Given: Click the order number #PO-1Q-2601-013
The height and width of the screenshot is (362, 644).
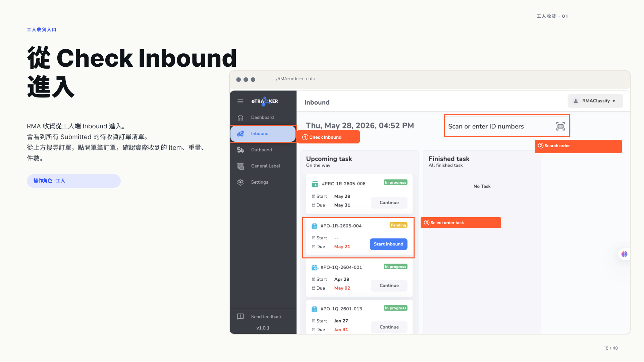Looking at the screenshot, I should (x=341, y=309).
